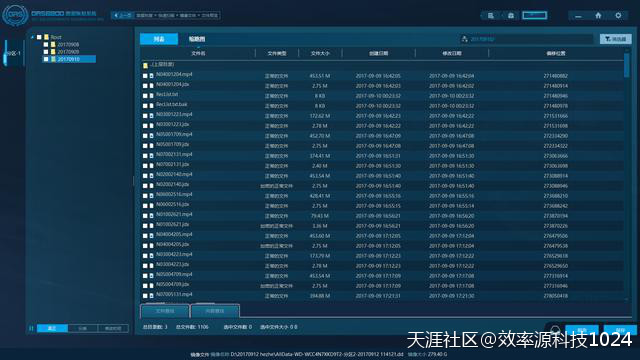Click file icon beside N02002140.mp4

pos(151,176)
